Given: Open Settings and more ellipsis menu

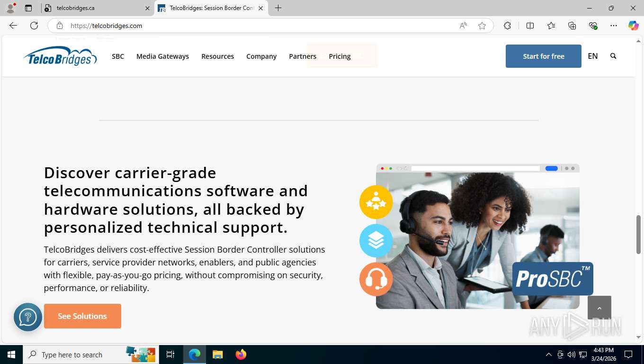Looking at the screenshot, I should pos(614,26).
